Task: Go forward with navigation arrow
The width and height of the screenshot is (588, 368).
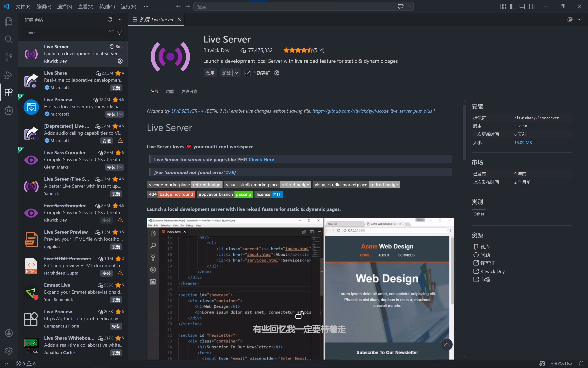Action: point(188,7)
